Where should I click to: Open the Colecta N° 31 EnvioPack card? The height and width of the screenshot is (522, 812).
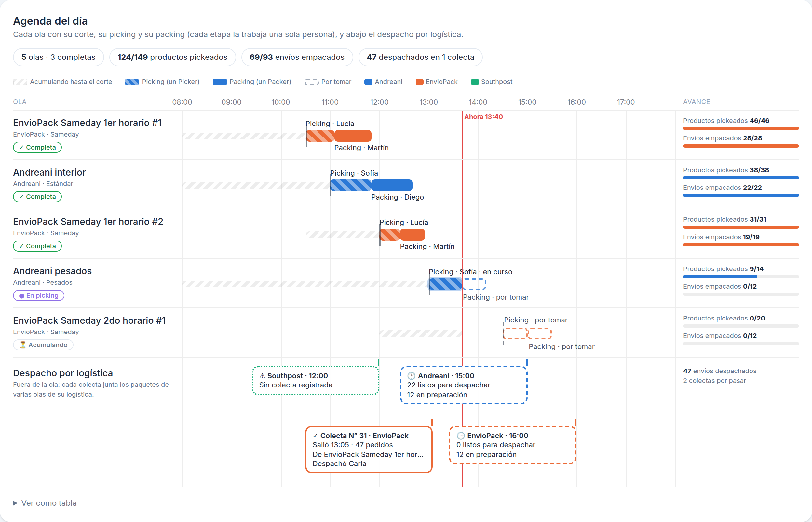[369, 450]
